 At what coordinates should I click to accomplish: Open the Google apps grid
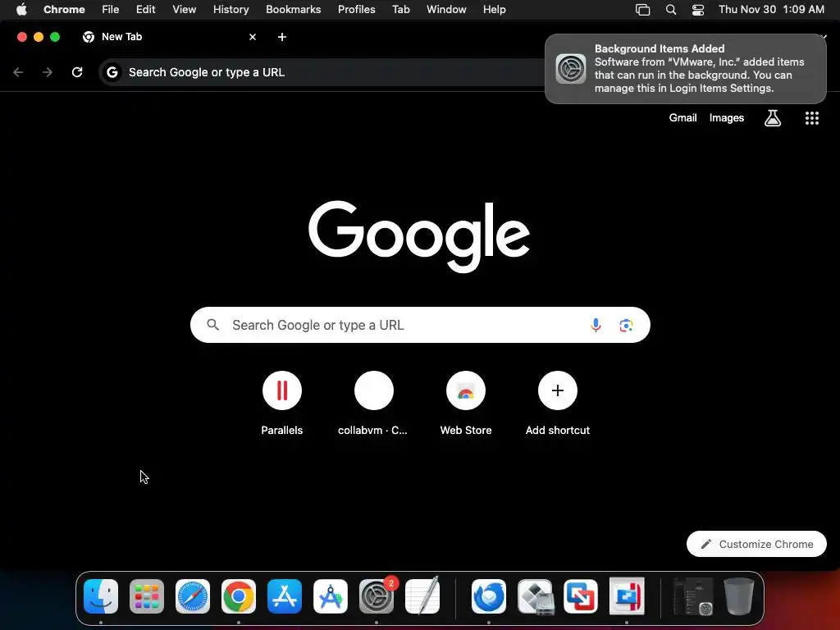(x=812, y=118)
